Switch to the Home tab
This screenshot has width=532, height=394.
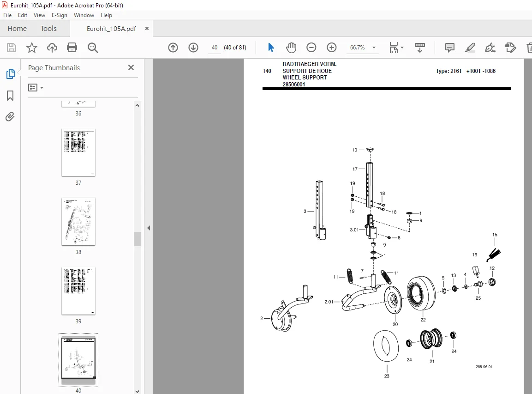17,29
